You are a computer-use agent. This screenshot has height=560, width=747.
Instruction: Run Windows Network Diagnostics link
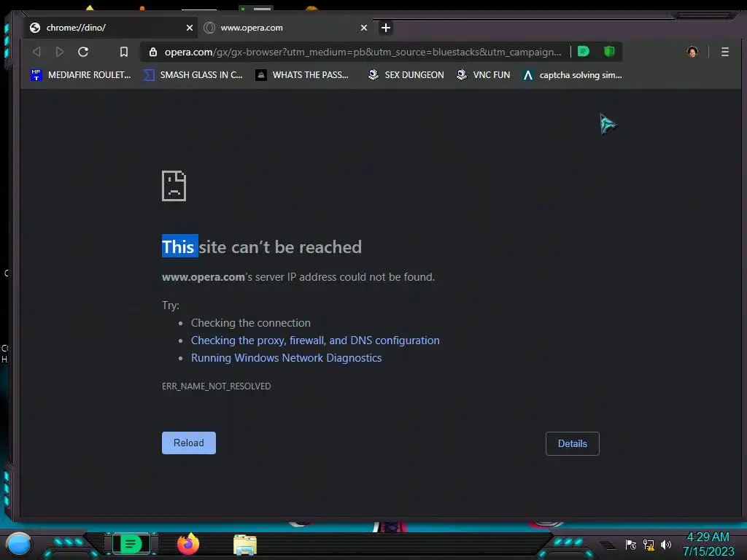pos(286,358)
